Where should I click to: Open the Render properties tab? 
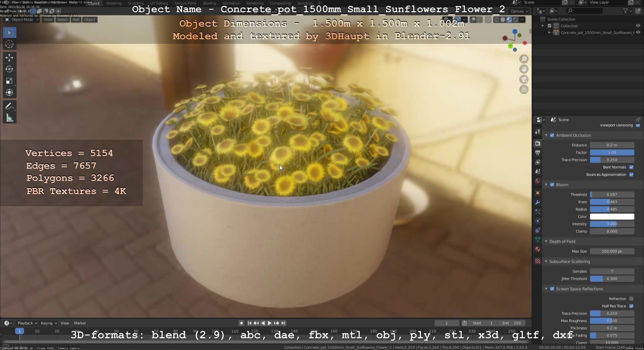538,143
